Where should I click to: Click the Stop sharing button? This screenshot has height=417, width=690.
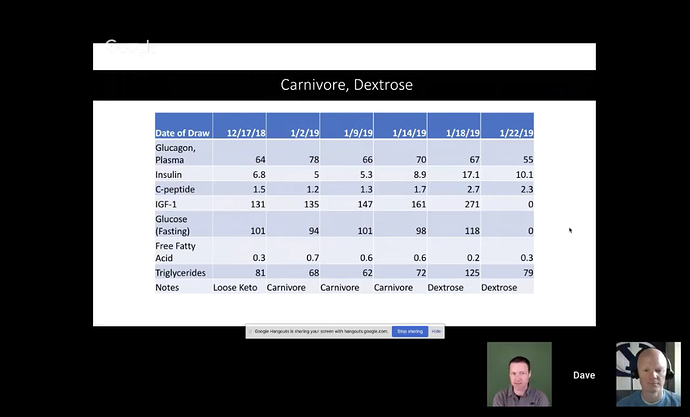point(410,331)
